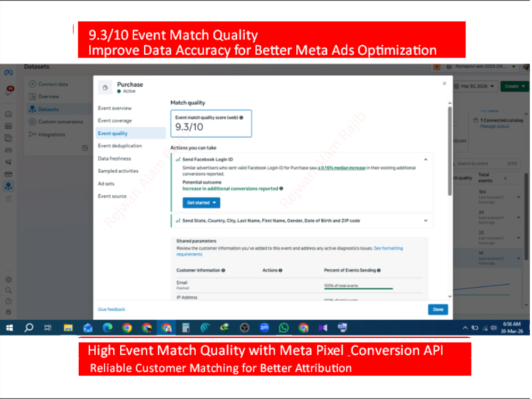Click the bug report icon in sidebar
Screen dimensions: 532x399
[9, 312]
